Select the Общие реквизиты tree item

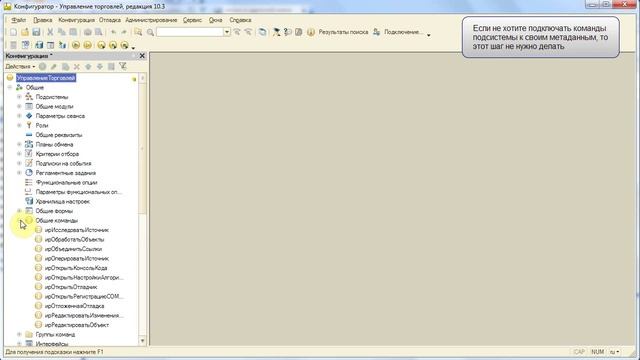coord(59,135)
